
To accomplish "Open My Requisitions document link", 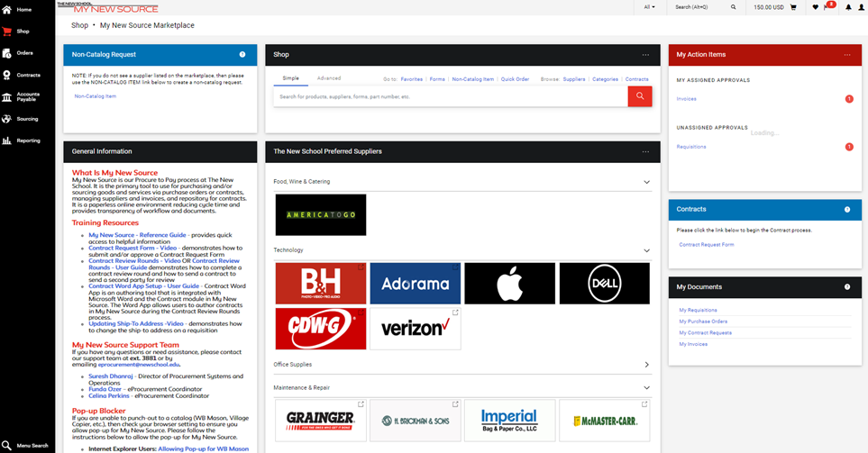I will pyautogui.click(x=698, y=311).
